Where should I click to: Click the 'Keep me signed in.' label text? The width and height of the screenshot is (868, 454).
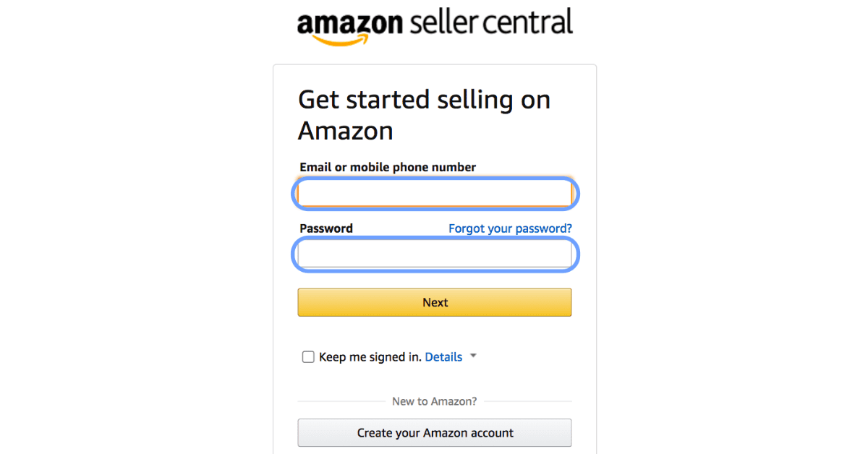(370, 357)
